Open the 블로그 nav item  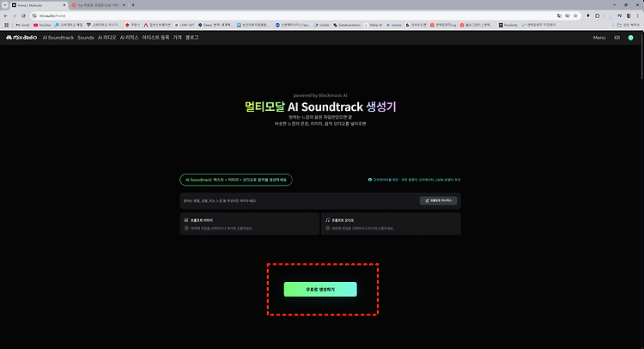tap(191, 38)
